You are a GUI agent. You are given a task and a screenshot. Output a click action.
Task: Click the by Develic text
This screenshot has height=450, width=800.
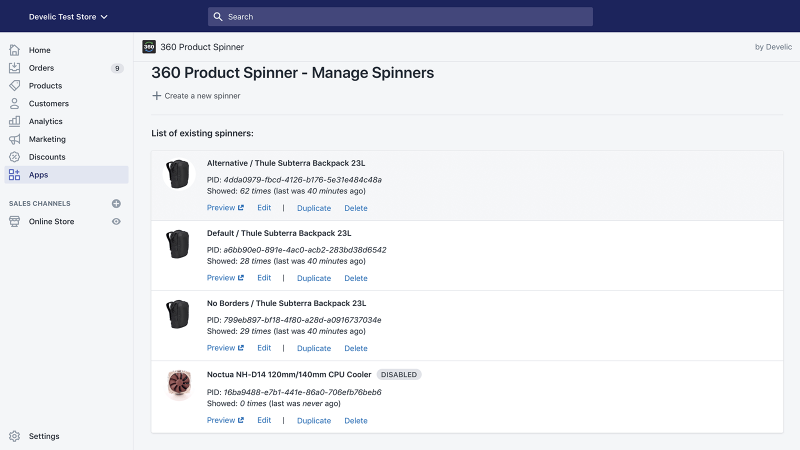tap(773, 47)
